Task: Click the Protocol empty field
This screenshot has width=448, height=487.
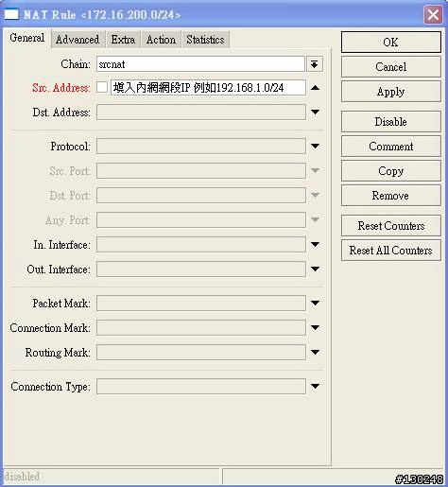Action: [201, 147]
